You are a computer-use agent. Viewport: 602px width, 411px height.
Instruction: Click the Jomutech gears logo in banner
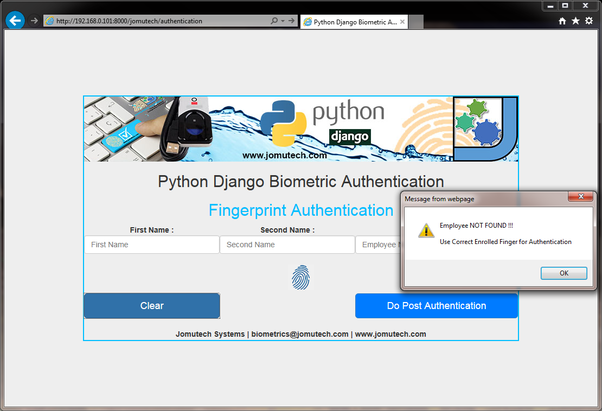485,129
